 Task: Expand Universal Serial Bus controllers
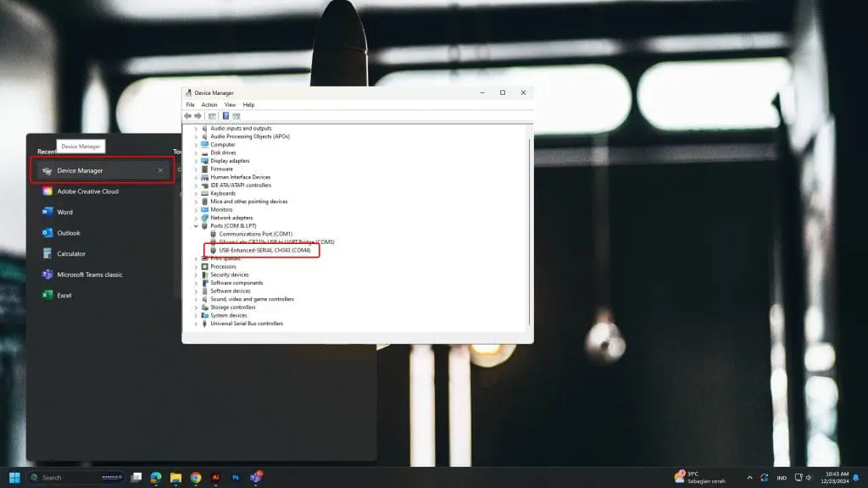(x=196, y=324)
